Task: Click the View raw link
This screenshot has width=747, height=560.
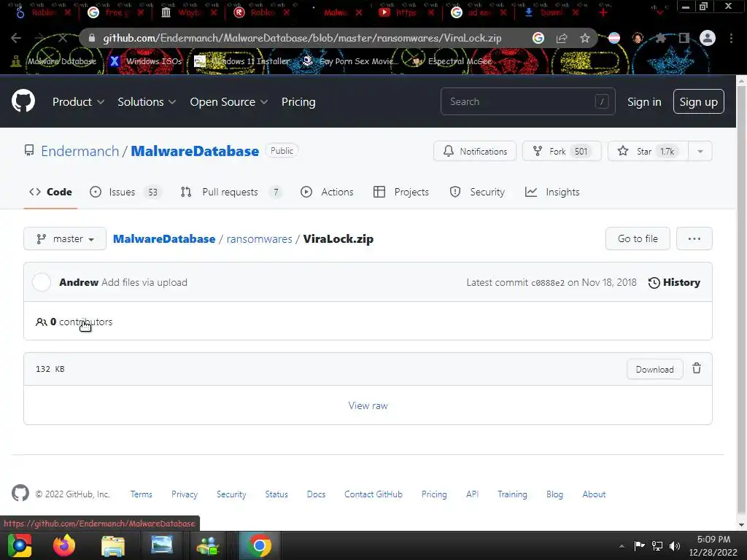Action: 368,405
